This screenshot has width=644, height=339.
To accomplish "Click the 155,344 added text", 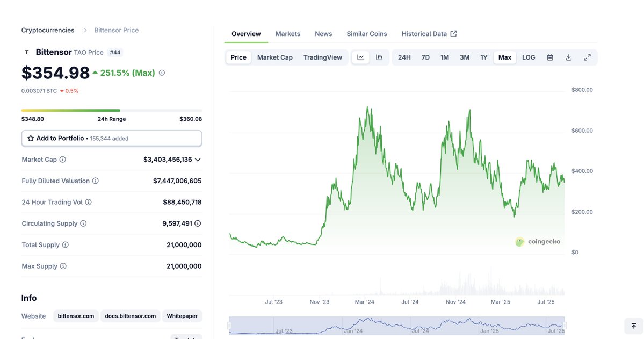I will (109, 139).
